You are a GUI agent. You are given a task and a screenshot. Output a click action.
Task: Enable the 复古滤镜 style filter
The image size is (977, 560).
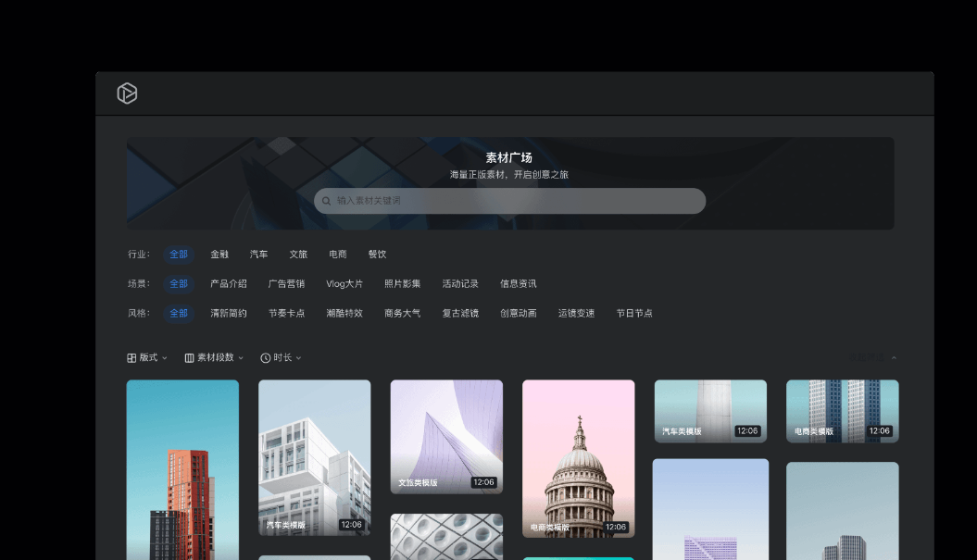point(458,313)
